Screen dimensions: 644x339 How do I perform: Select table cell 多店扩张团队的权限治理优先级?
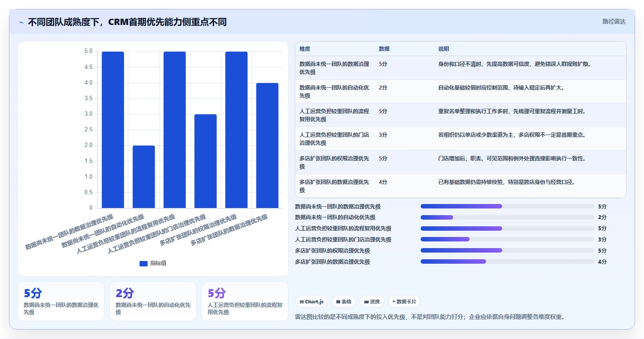coord(334,162)
